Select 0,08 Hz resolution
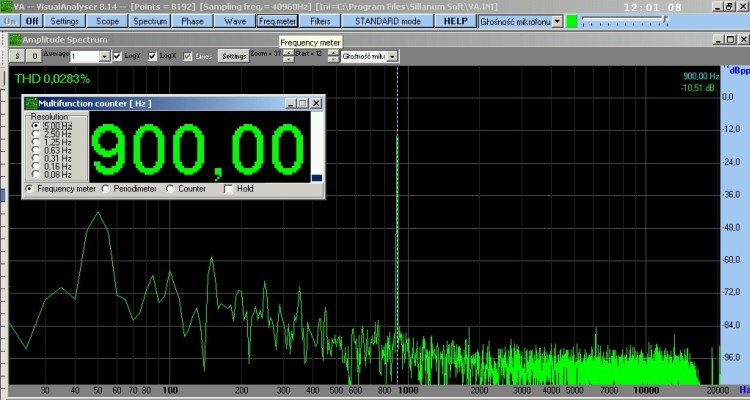Screen dimensions: 750x400 35,174
